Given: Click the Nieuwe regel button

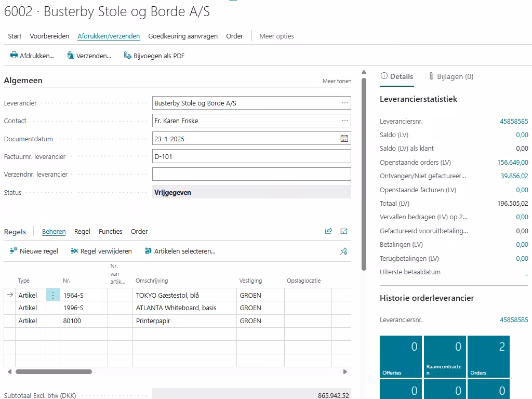Looking at the screenshot, I should coord(34,251).
